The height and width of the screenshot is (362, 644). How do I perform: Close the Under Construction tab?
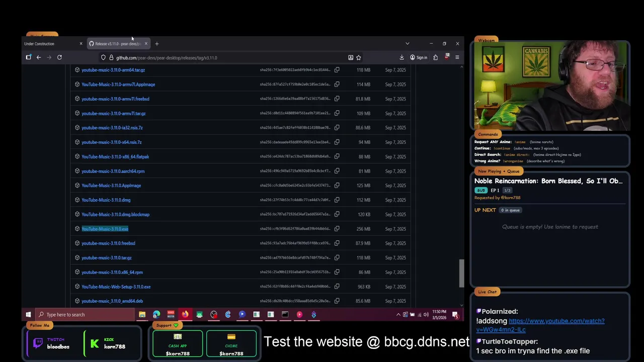[80, 44]
